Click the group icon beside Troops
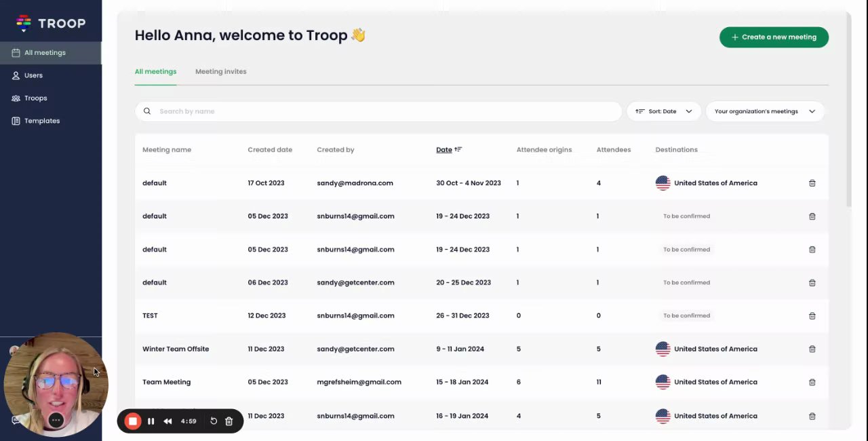 (x=16, y=98)
